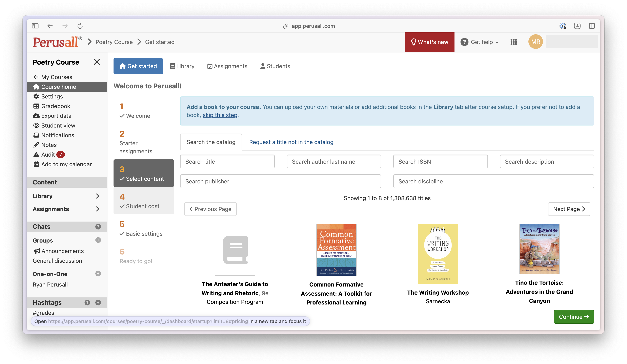Close the Poetry Course sidebar

click(x=97, y=62)
